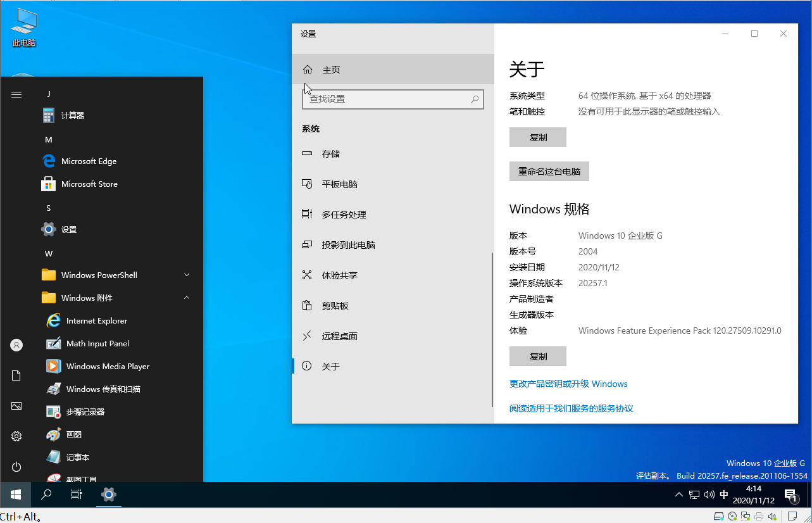Click OS build value 20257.1

coord(593,283)
